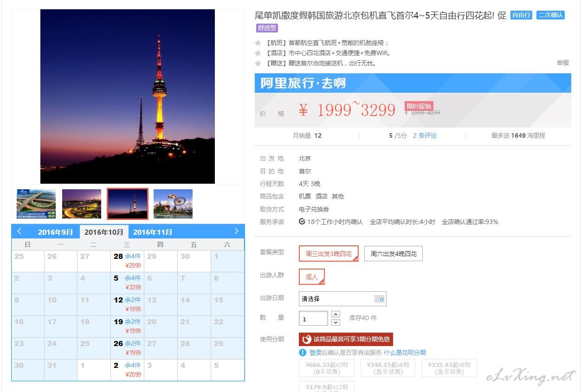Image resolution: width=581 pixels, height=392 pixels.
Task: Choose ¥235.43起x9期 installment option
Action: pos(449,368)
